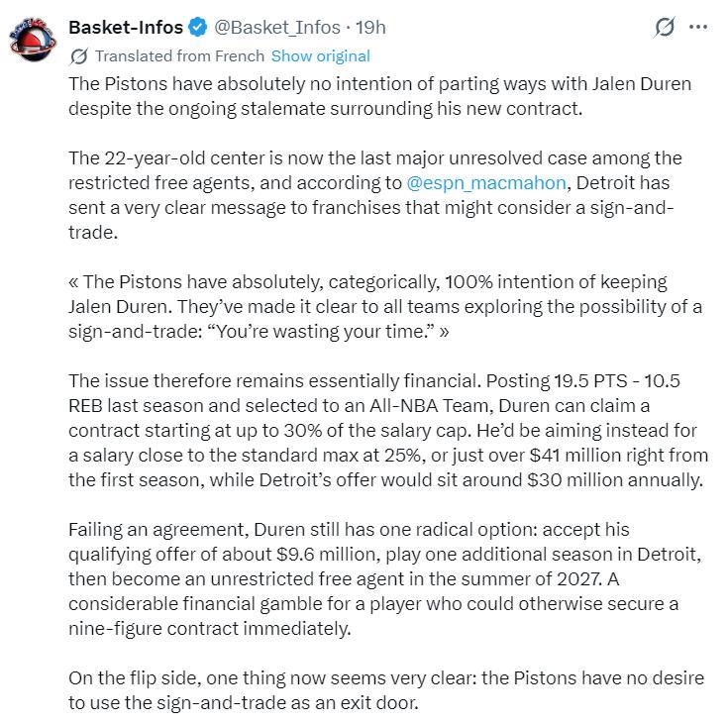Click the paragraph starting Failing an agreement
The image size is (728, 723).
tap(385, 579)
